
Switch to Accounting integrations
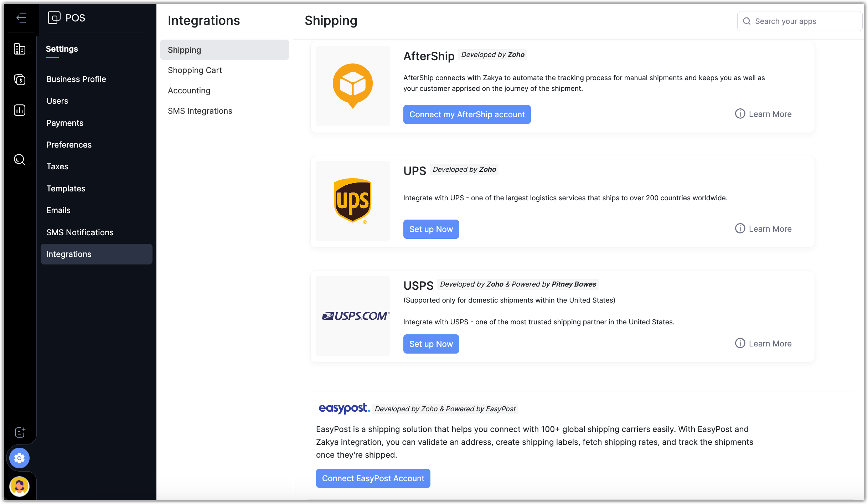(x=189, y=91)
